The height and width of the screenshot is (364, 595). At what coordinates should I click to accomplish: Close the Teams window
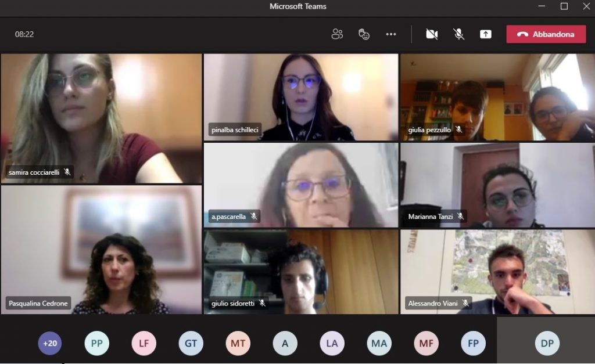[586, 6]
